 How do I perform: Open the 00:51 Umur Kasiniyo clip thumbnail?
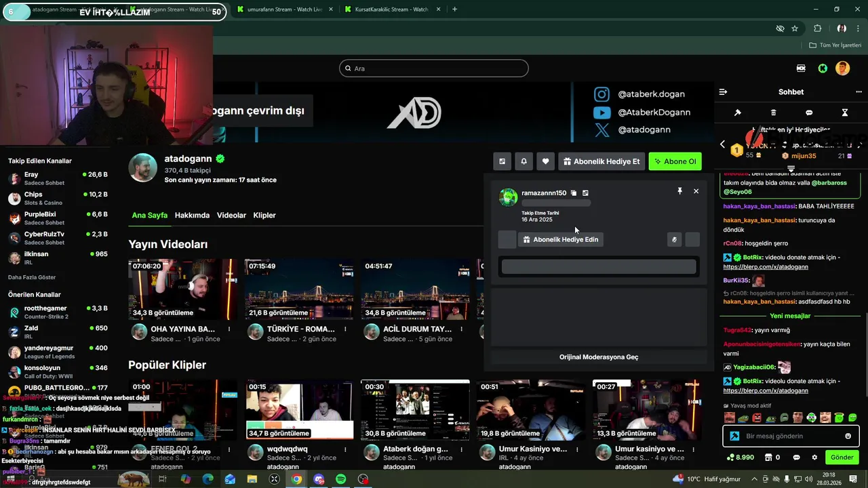[531, 410]
